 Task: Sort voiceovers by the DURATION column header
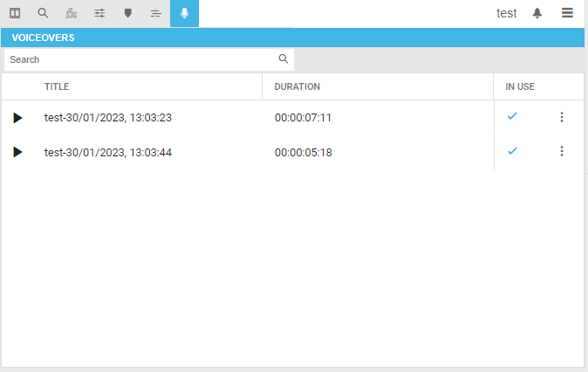(x=297, y=86)
